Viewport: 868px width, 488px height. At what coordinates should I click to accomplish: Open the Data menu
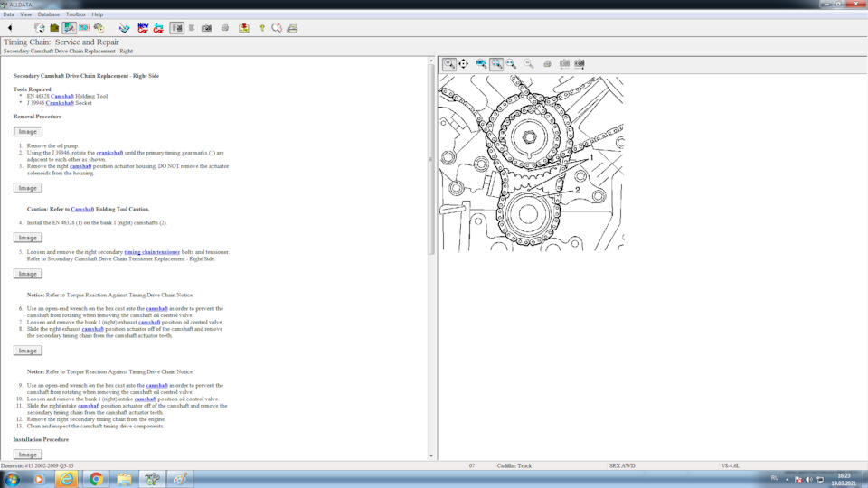pyautogui.click(x=8, y=14)
